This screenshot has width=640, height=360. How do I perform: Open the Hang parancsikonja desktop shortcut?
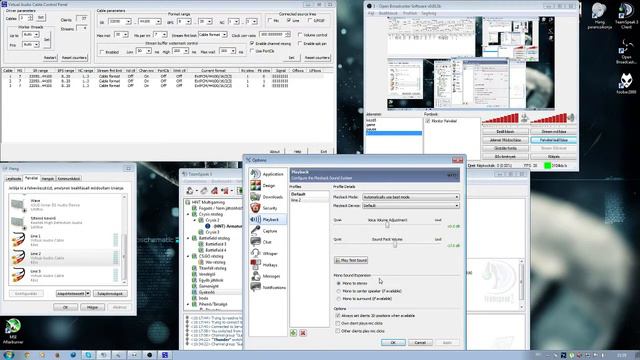point(599,16)
